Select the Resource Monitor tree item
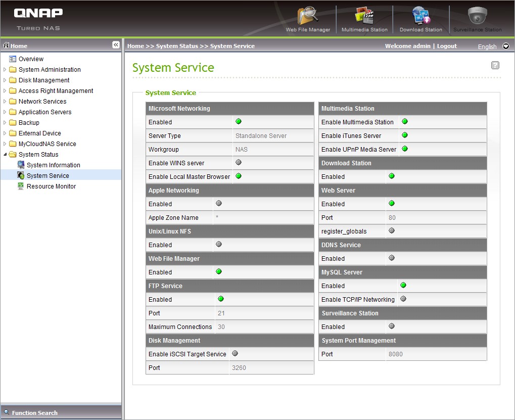The height and width of the screenshot is (420, 515). click(x=51, y=186)
